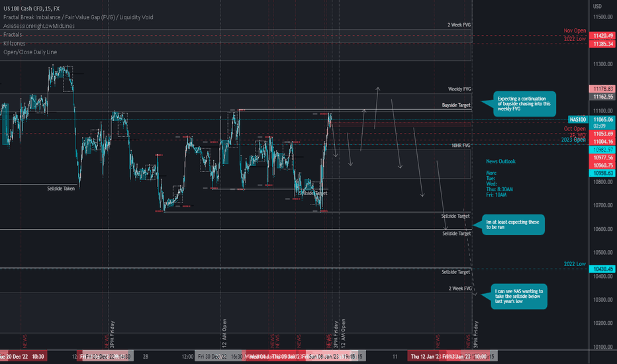Select the 'Thu: 8:30AM' news note line

tap(499, 189)
